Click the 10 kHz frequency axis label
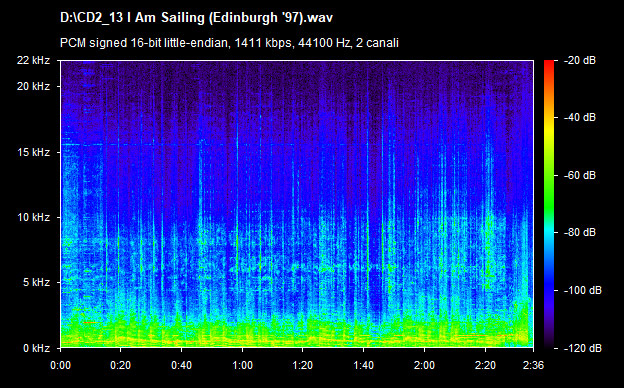This screenshot has height=388, width=624. [33, 217]
